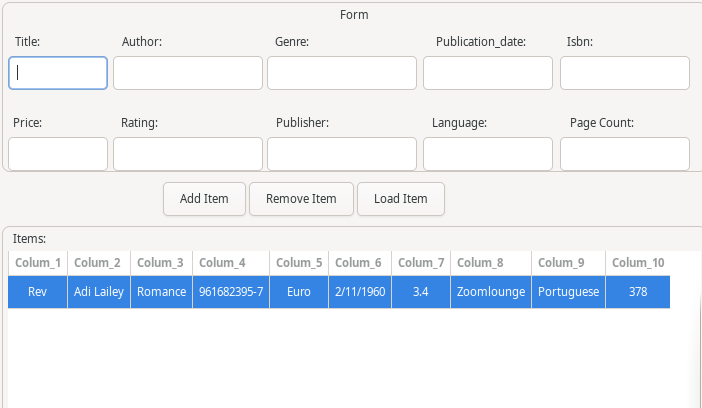The image size is (702, 408).
Task: Click the Colum_8 column header
Action: pos(491,263)
